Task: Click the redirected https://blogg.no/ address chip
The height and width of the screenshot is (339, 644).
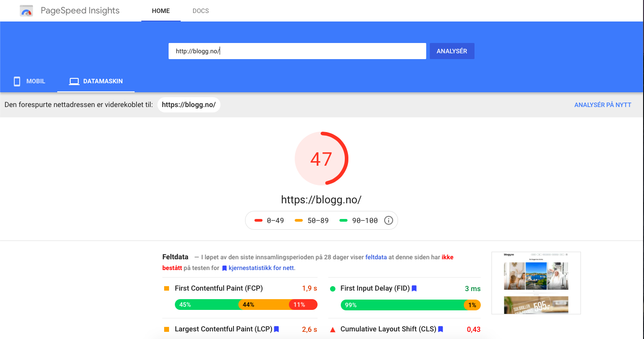Action: [x=189, y=105]
